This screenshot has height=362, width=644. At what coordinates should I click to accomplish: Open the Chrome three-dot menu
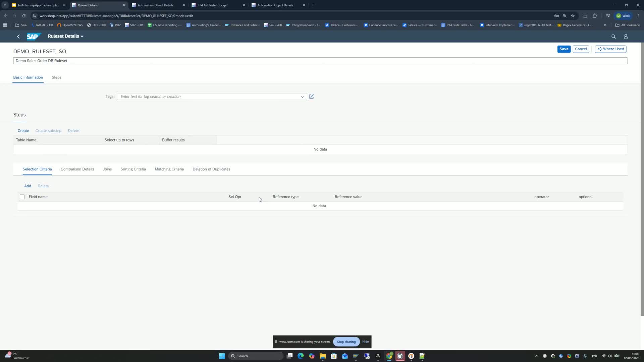pyautogui.click(x=638, y=16)
